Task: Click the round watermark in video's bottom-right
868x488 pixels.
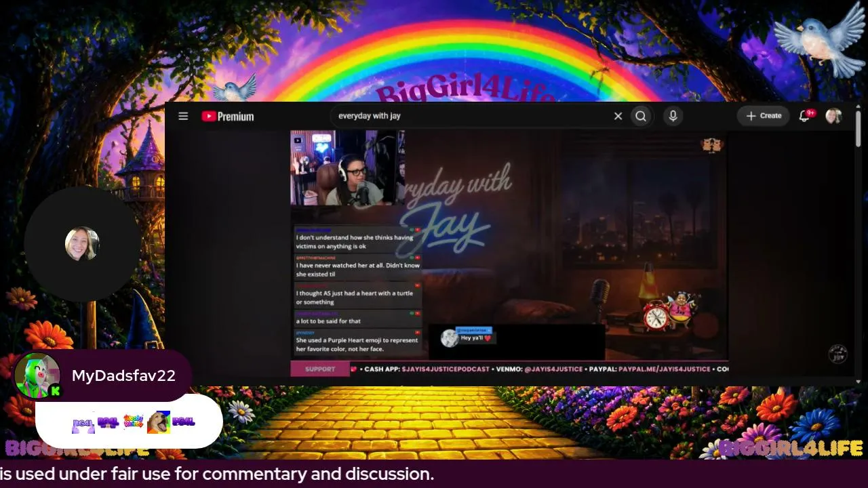Action: [x=838, y=354]
